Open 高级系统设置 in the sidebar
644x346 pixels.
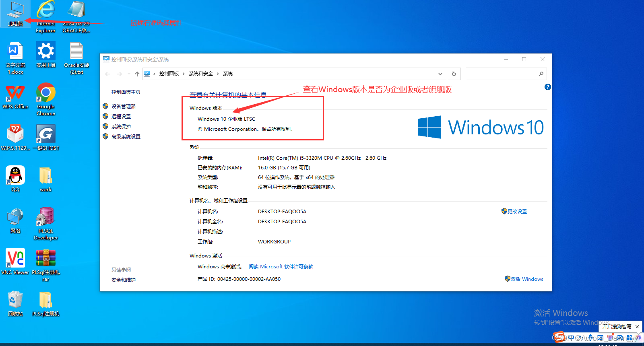126,136
